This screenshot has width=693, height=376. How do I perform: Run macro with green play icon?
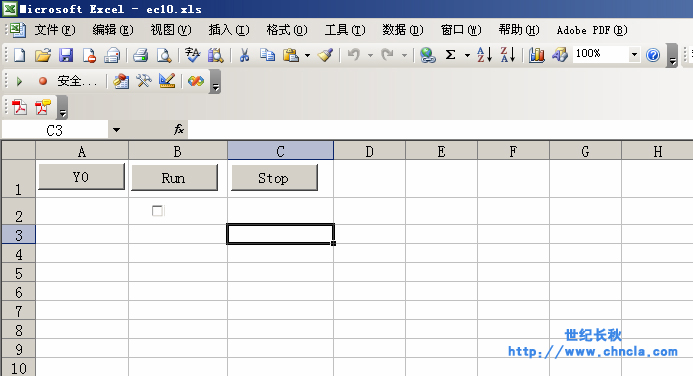point(19,81)
